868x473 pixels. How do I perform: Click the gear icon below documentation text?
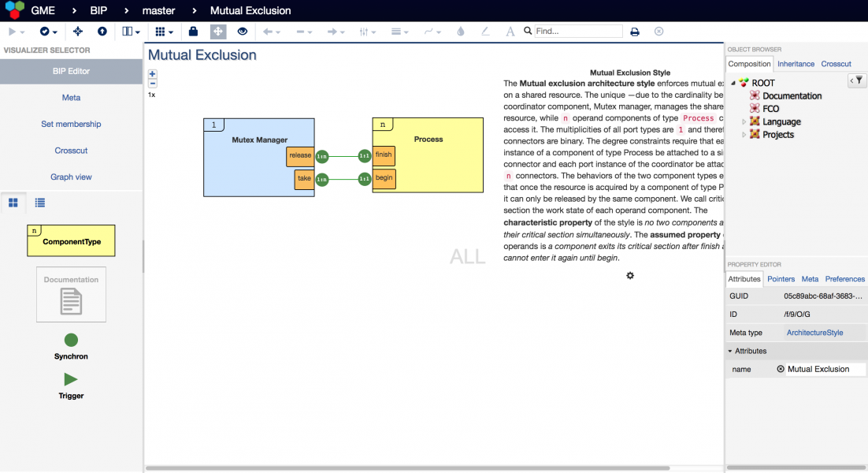[x=630, y=275]
